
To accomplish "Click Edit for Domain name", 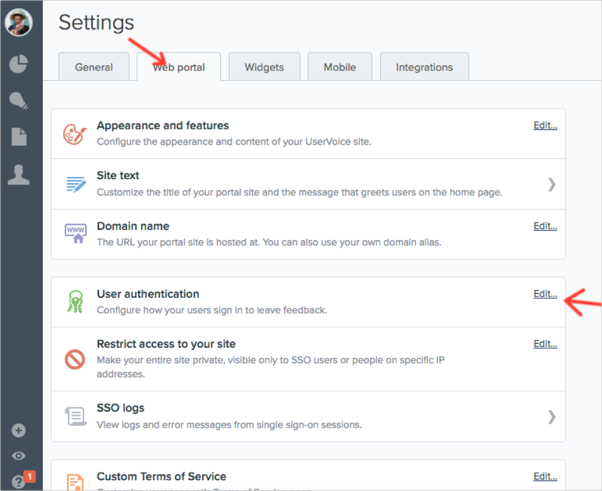I will pyautogui.click(x=545, y=226).
